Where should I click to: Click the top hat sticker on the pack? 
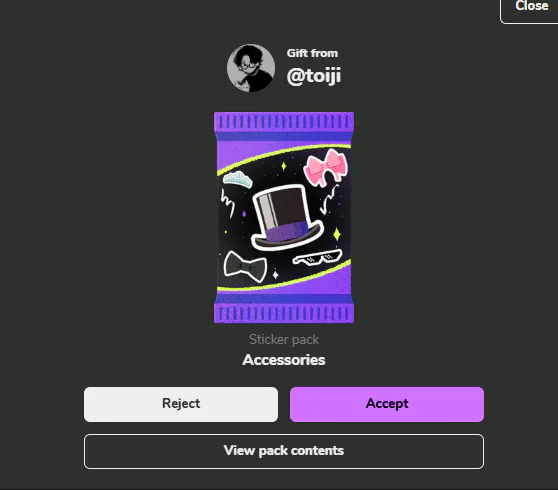[287, 217]
